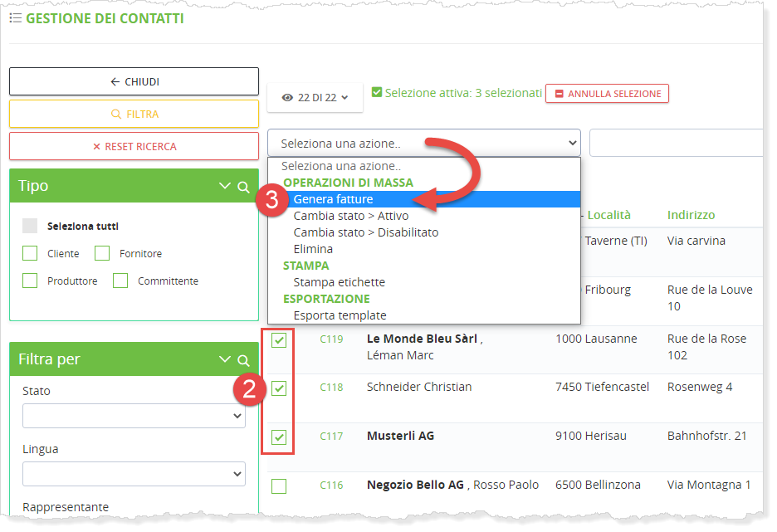
Task: Choose Genera fatture from the action list
Action: click(x=333, y=199)
